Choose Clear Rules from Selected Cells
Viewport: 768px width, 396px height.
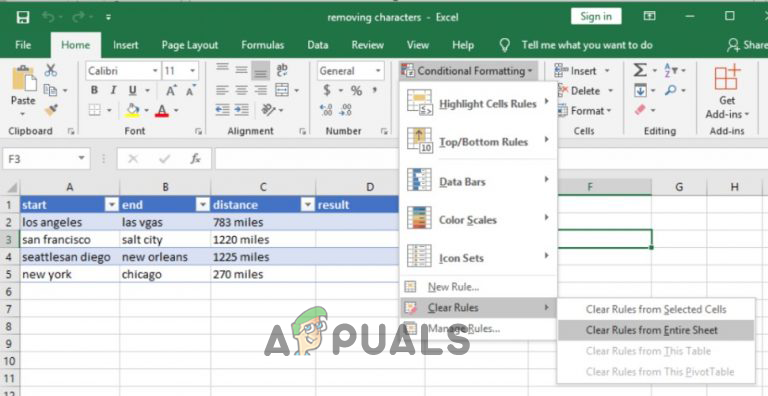pos(656,309)
